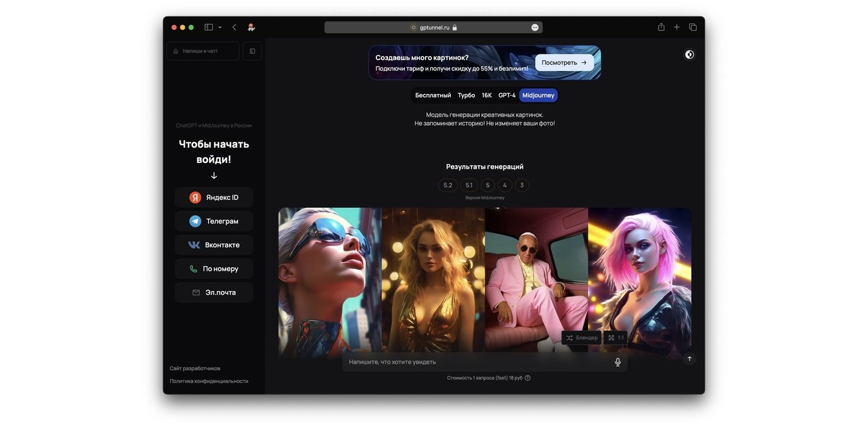Log in with Яндекс ID

pos(214,197)
